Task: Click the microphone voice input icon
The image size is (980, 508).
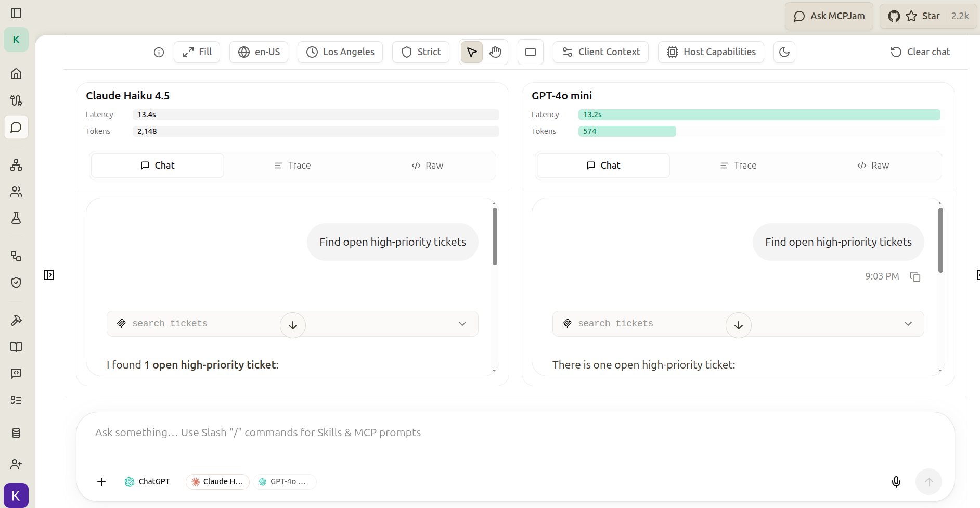Action: 896,481
